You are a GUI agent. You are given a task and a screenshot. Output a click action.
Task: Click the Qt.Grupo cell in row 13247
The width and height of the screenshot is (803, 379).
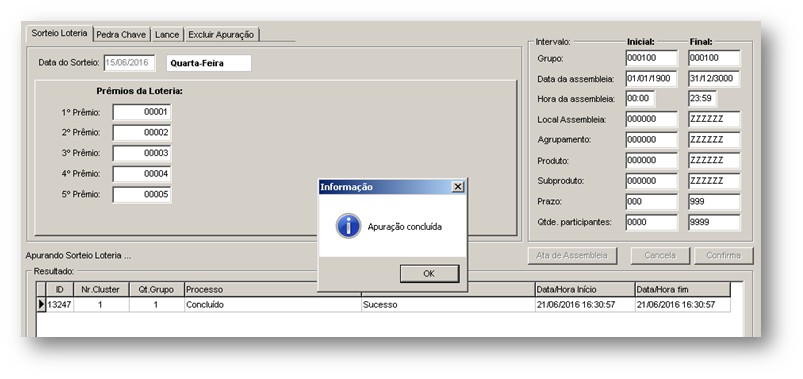156,305
